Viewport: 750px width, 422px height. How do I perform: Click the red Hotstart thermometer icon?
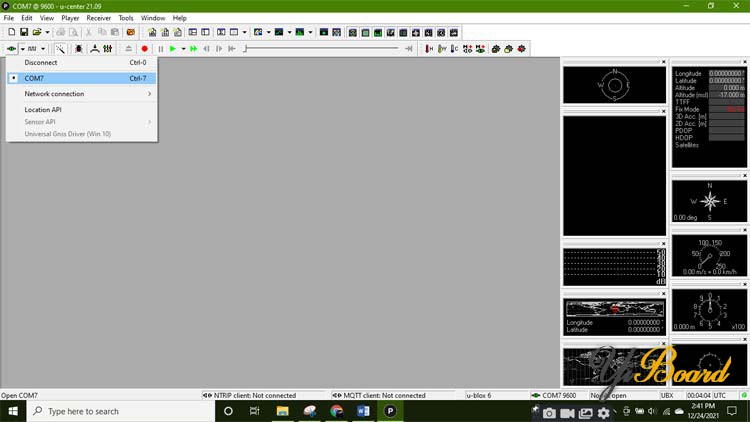tap(429, 48)
